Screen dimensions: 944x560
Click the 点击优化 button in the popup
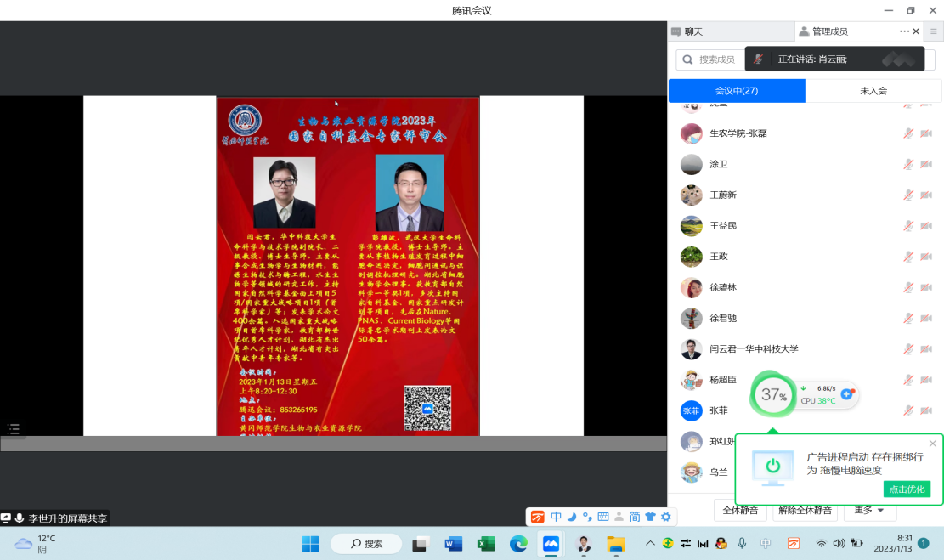(x=907, y=489)
